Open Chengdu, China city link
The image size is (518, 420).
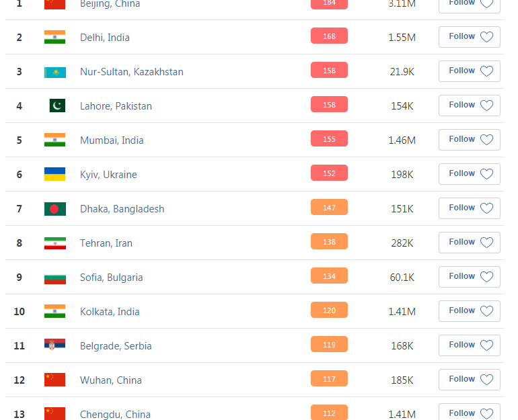pos(115,415)
